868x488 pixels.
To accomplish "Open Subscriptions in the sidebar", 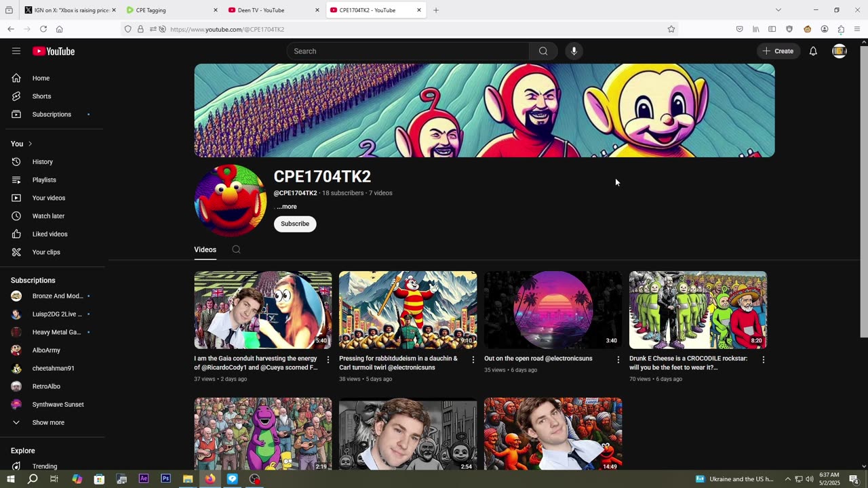I will [53, 114].
